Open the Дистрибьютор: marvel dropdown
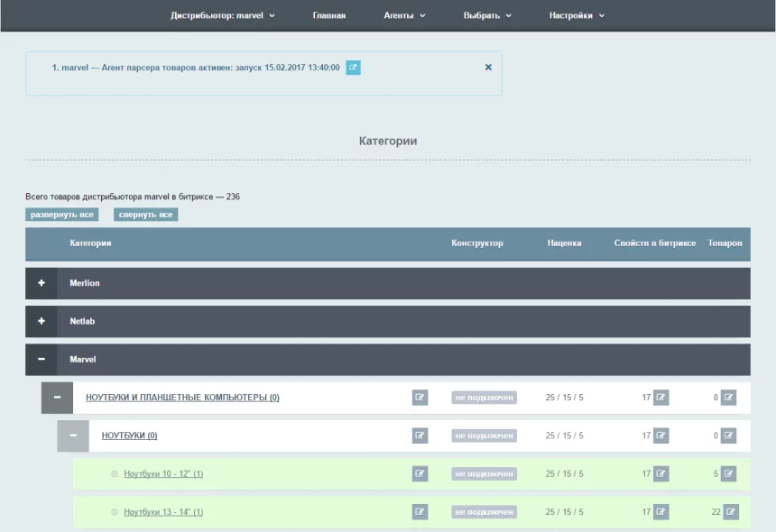Image resolution: width=776 pixels, height=532 pixels. pos(223,15)
